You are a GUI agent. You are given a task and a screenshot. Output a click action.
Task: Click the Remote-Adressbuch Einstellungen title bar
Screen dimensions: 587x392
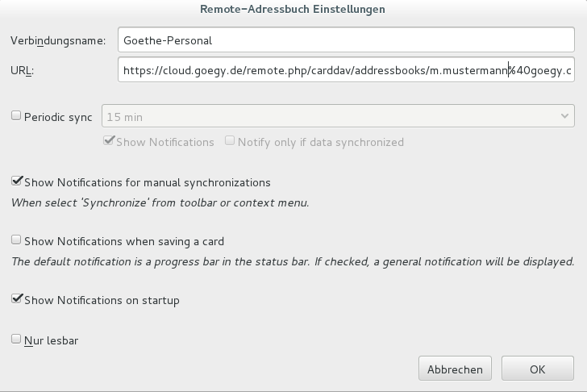(293, 10)
